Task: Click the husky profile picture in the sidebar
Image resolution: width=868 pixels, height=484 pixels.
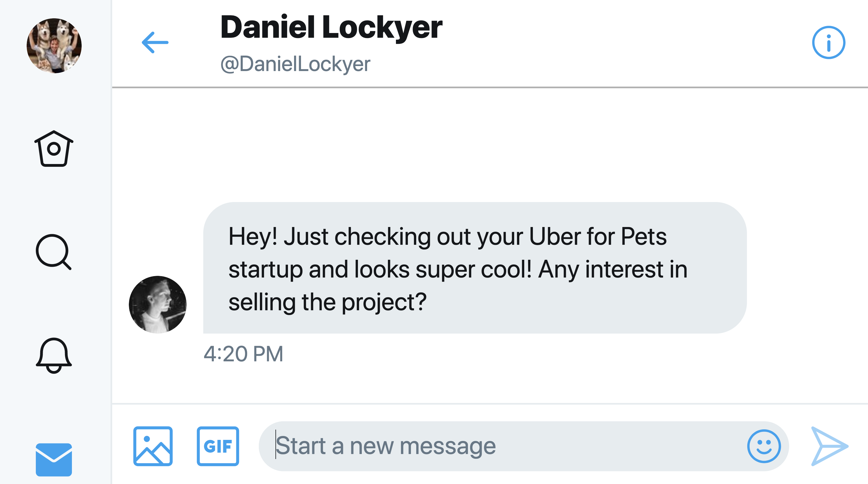Action: 54,46
